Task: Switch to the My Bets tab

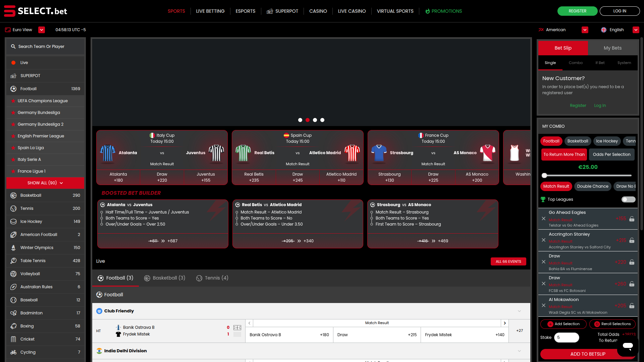Action: (x=612, y=48)
